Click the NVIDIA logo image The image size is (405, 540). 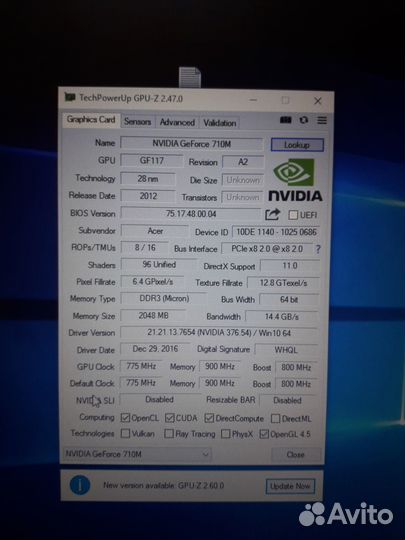click(295, 180)
